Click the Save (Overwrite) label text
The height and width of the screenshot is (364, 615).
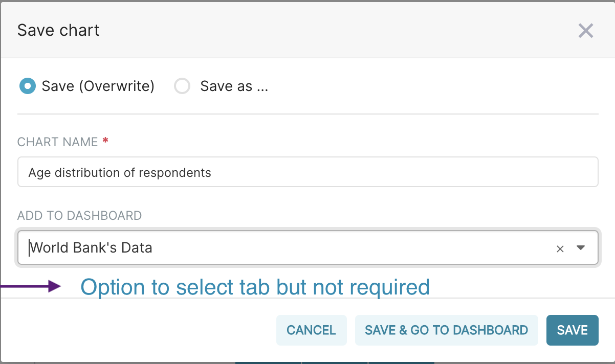pyautogui.click(x=98, y=86)
